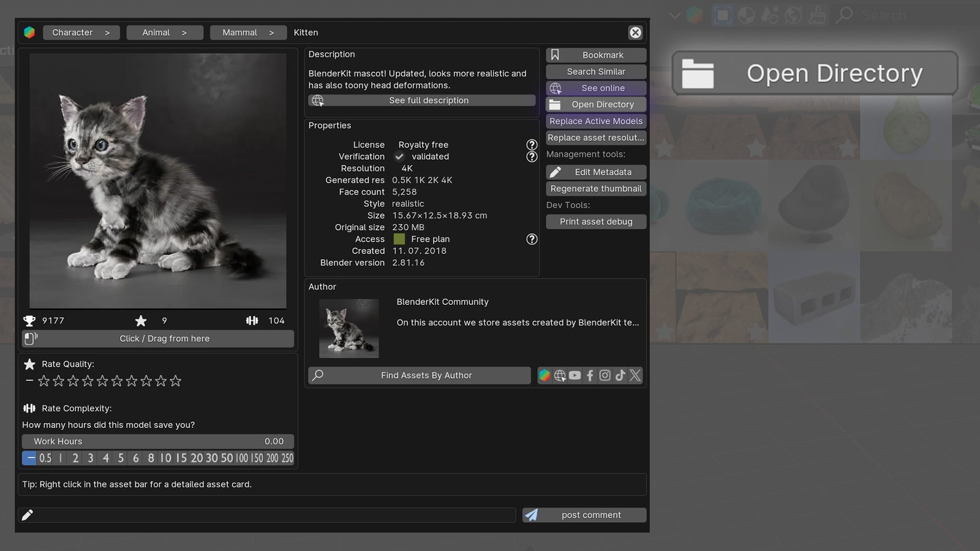Open the Character category dropdown
980x551 pixels.
click(81, 32)
